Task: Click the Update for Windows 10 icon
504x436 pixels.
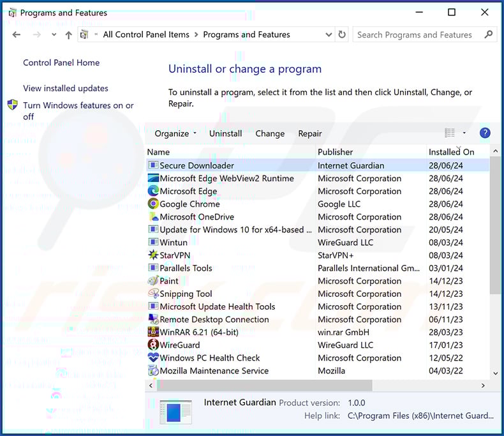Action: click(x=153, y=230)
